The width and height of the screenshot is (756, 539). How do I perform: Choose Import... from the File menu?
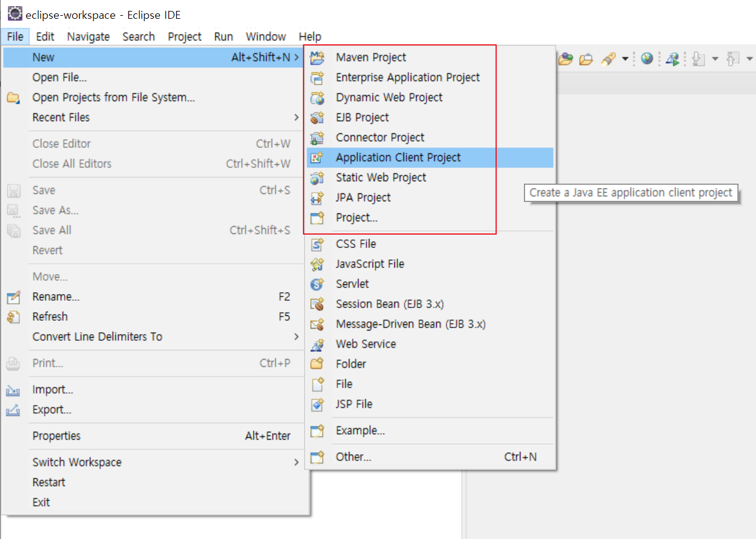157,390
